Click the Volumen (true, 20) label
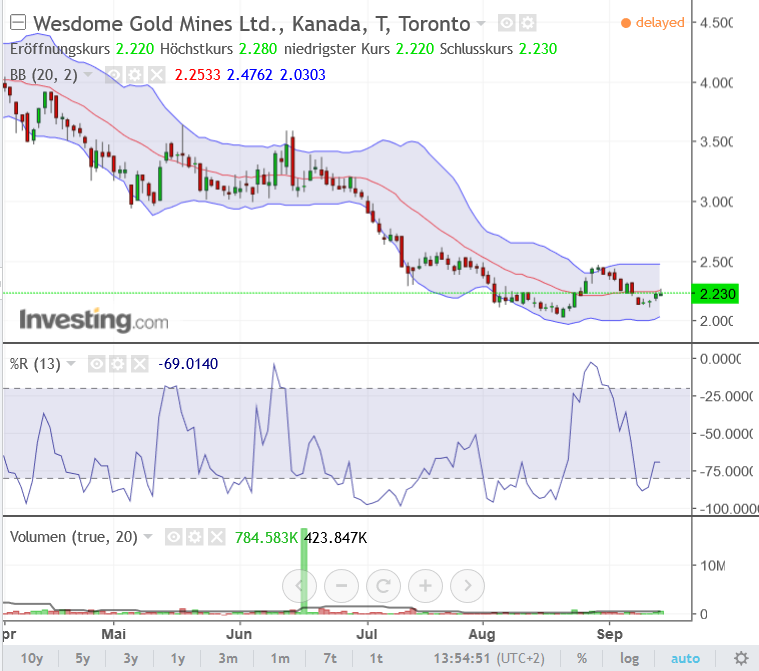Screen dimensions: 759x671 pyautogui.click(x=74, y=537)
